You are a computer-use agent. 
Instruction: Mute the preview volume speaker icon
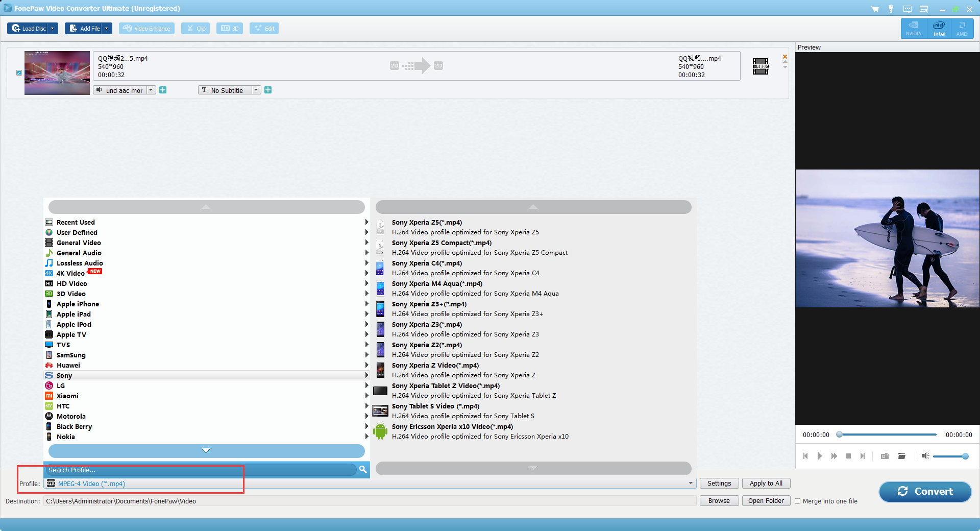coord(925,456)
